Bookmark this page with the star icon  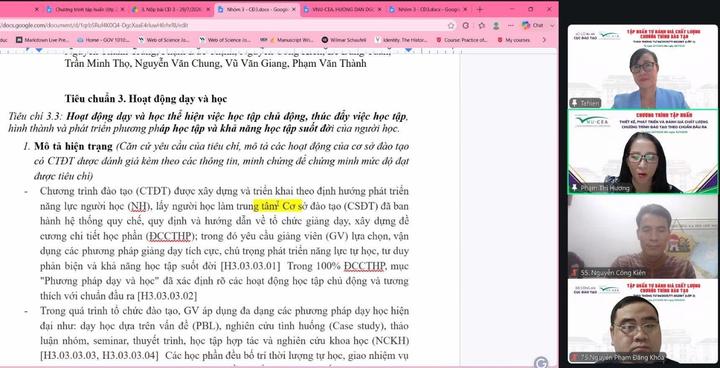click(451, 25)
